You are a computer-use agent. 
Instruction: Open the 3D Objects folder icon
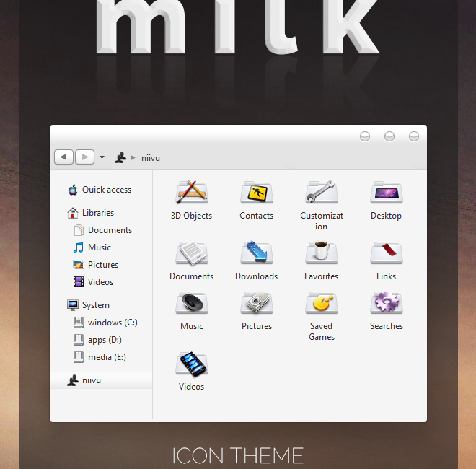192,193
